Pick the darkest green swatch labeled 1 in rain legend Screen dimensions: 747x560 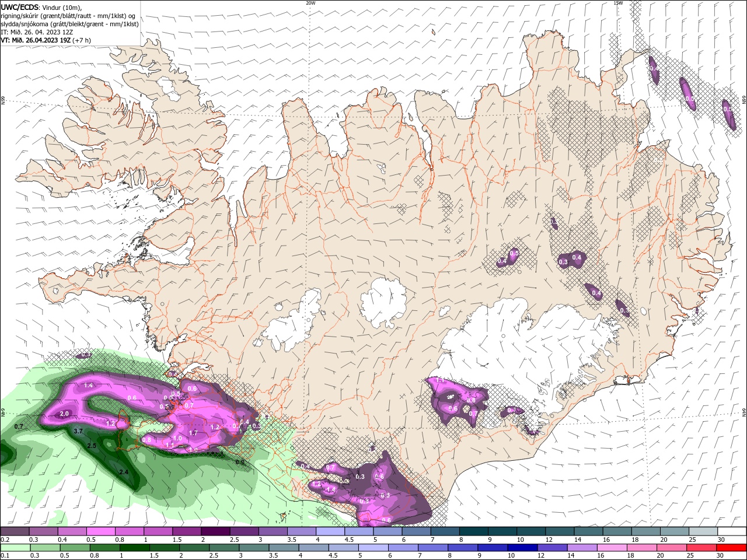coord(135,548)
